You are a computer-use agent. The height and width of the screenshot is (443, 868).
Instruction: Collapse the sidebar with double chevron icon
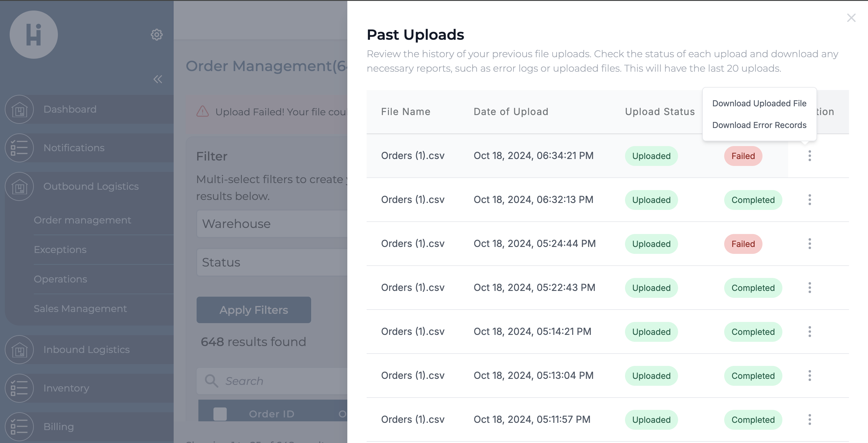coord(158,80)
